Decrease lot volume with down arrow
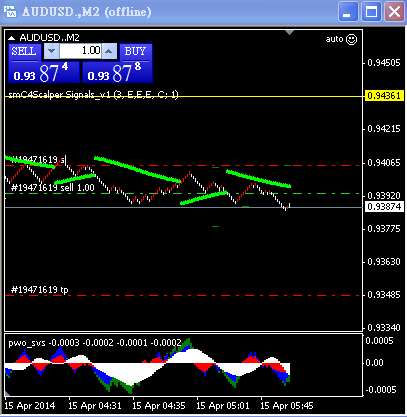The image size is (407, 417). (51, 51)
